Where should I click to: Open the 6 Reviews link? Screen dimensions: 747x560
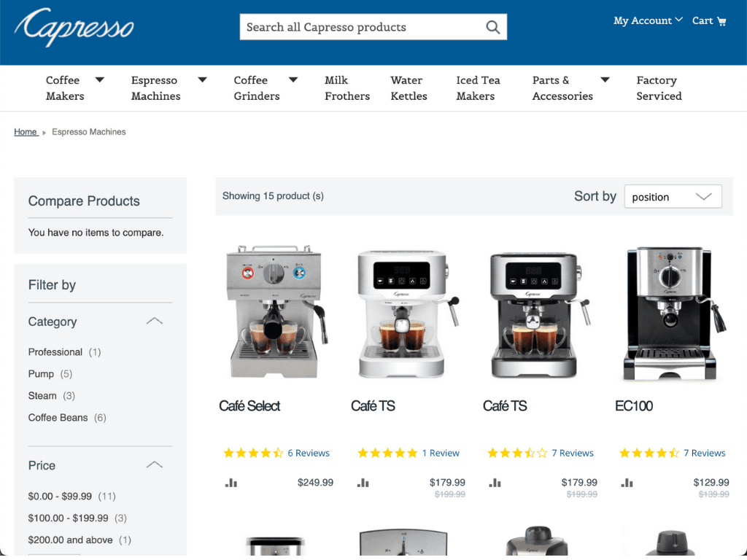tap(309, 453)
